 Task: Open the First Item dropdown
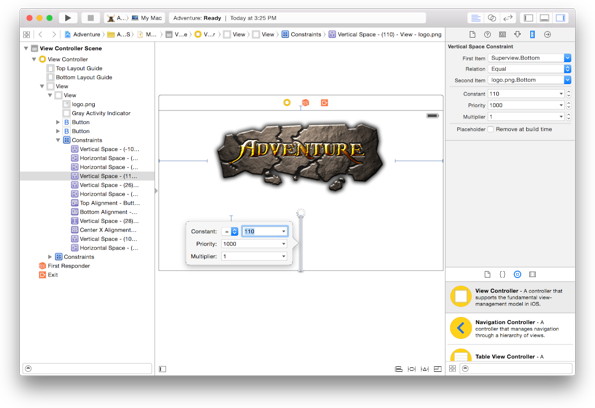point(529,58)
